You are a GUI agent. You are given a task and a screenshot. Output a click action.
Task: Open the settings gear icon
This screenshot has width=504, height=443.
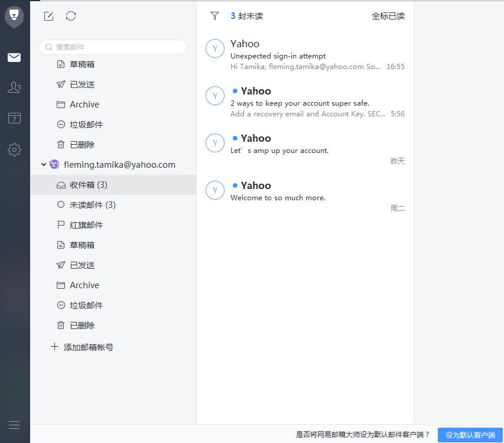click(x=15, y=149)
